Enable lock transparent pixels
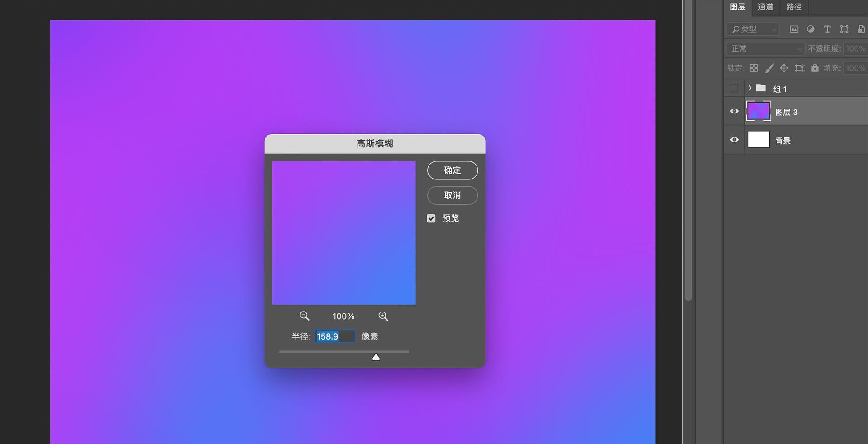Viewport: 868px width, 444px height. click(754, 69)
